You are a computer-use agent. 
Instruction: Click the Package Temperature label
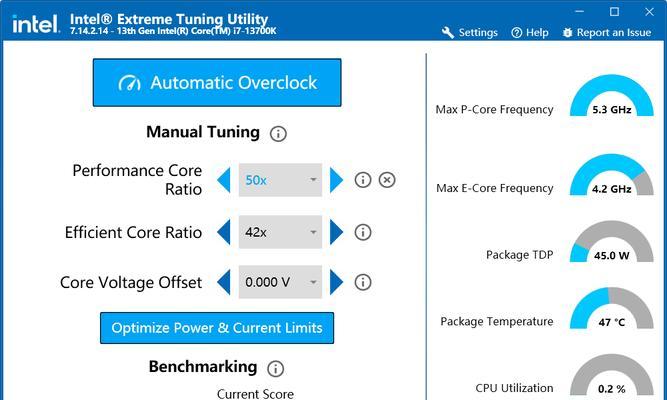tap(497, 322)
